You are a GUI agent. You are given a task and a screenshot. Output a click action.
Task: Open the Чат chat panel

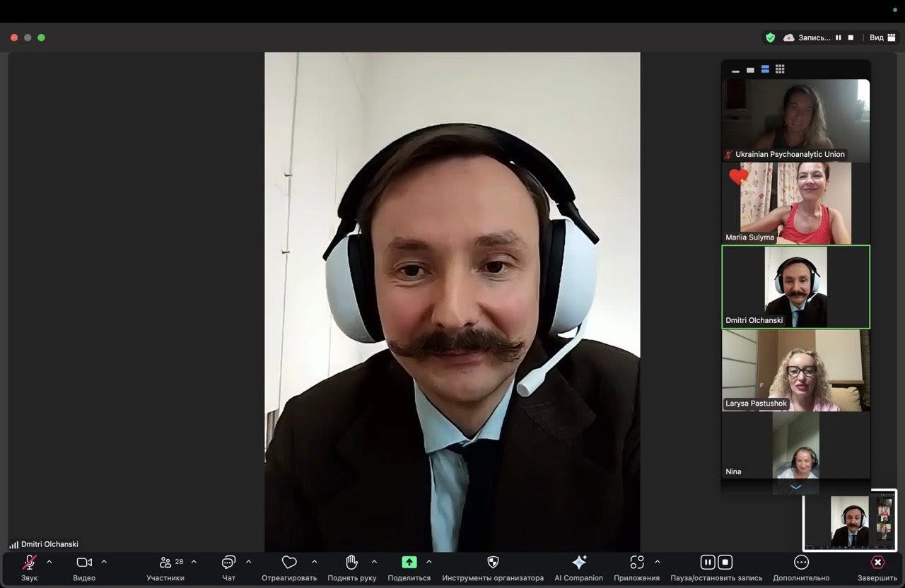228,563
